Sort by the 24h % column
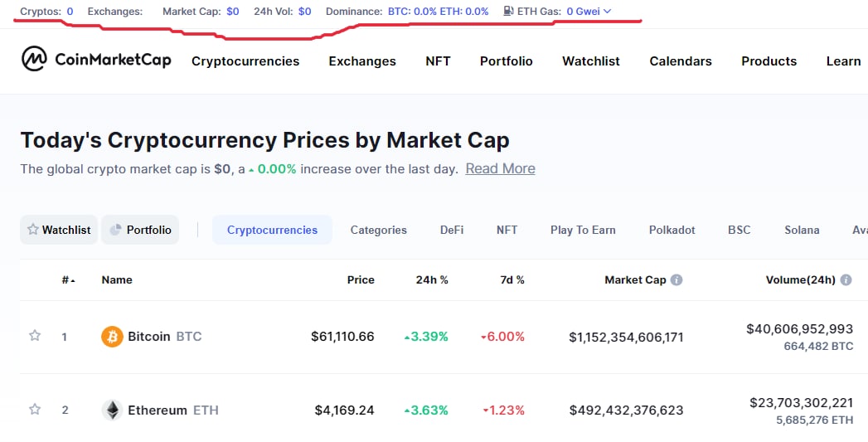 (x=432, y=279)
